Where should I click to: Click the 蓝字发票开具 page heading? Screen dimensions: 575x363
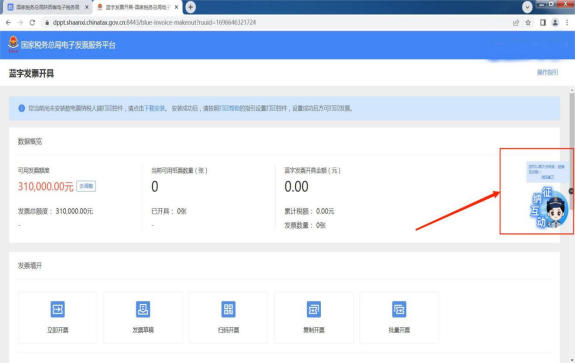pyautogui.click(x=32, y=73)
